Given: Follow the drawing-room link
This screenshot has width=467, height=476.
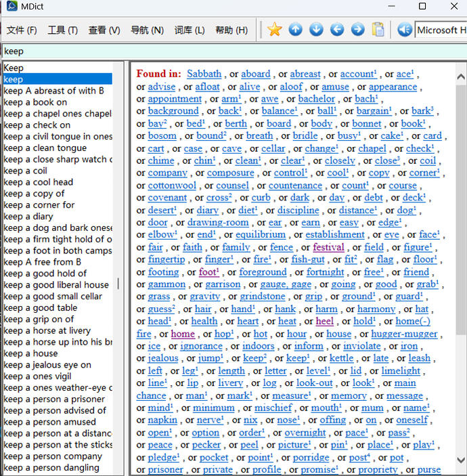Looking at the screenshot, I should 218,223.
